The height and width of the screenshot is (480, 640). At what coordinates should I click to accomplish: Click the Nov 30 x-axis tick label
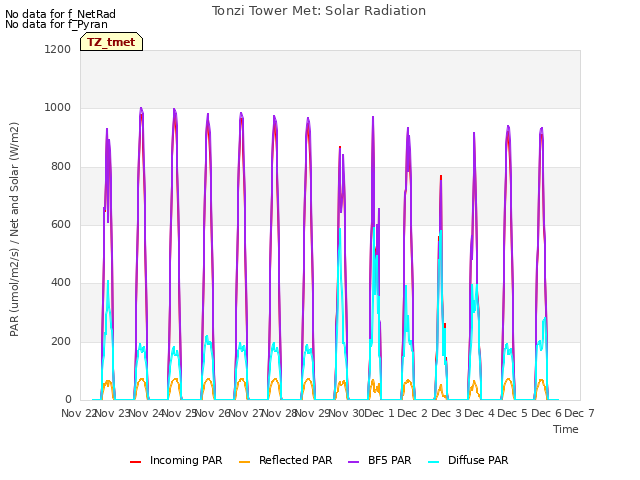coord(346,413)
